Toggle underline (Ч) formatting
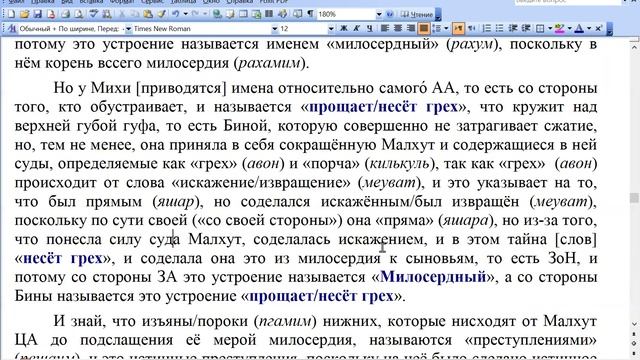This screenshot has width=640, height=360. (369, 28)
